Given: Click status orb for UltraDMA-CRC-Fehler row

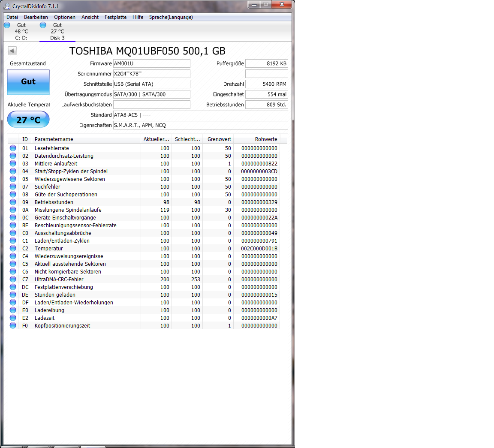Looking at the screenshot, I should pyautogui.click(x=13, y=279).
